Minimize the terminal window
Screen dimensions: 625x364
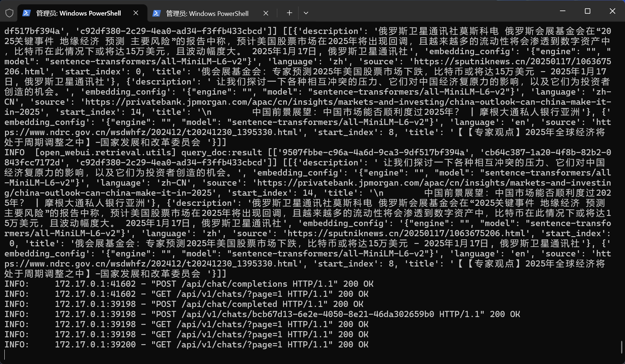click(x=562, y=11)
